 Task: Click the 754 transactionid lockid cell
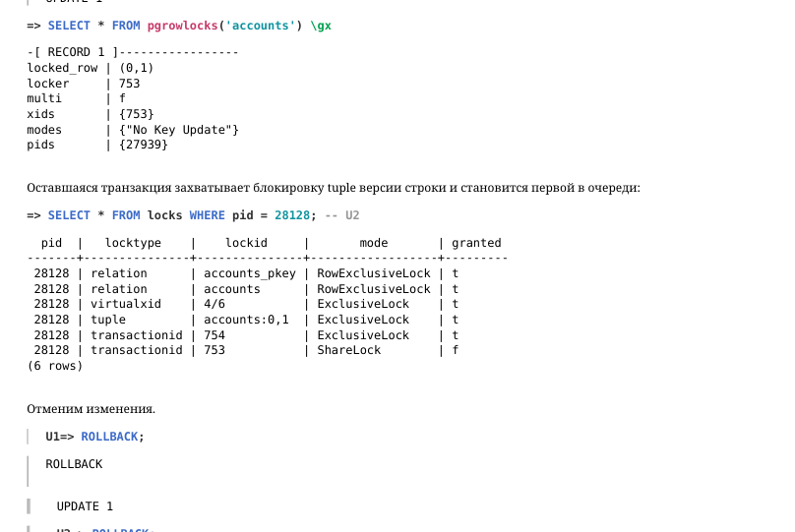click(x=214, y=335)
